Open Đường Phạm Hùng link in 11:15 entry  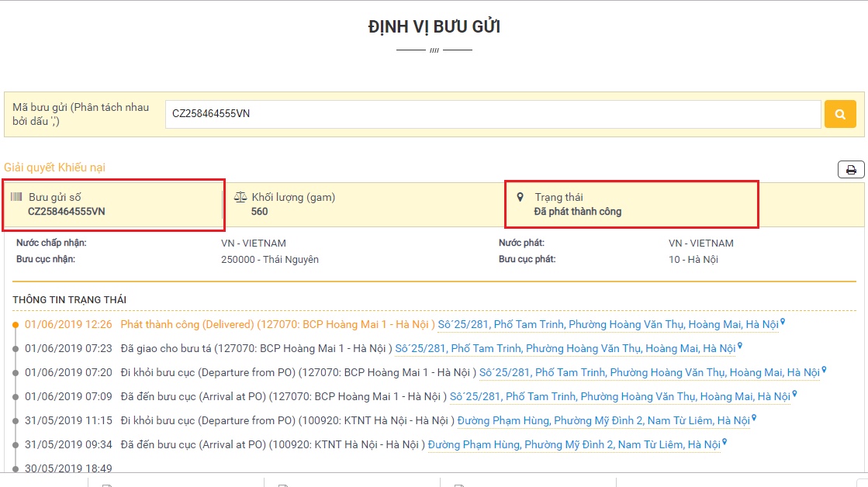pos(603,420)
